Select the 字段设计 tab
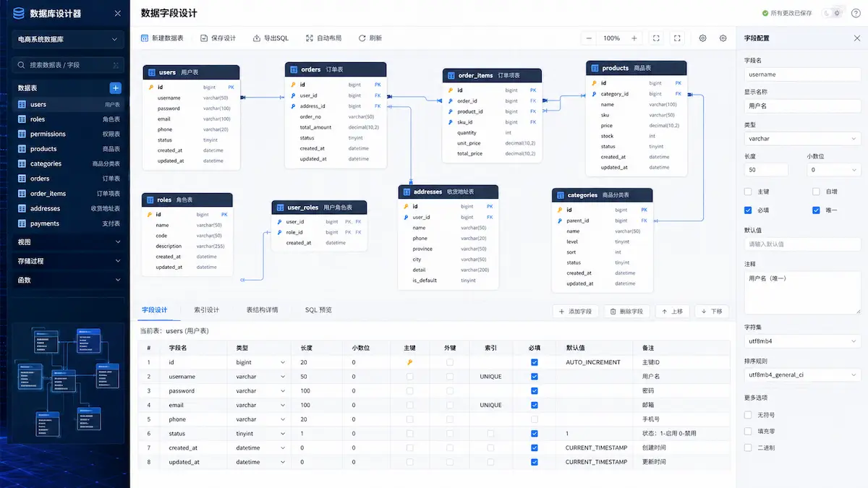This screenshot has height=488, width=868. click(154, 310)
